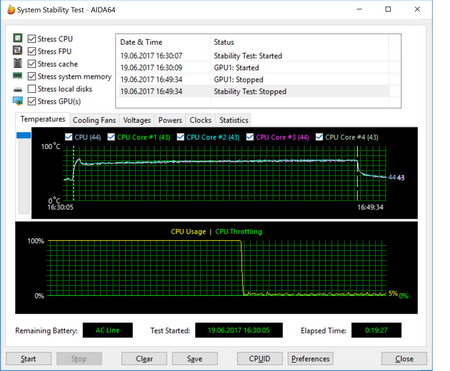Disable Stress system memory checkbox
450x371 pixels.
coord(32,76)
